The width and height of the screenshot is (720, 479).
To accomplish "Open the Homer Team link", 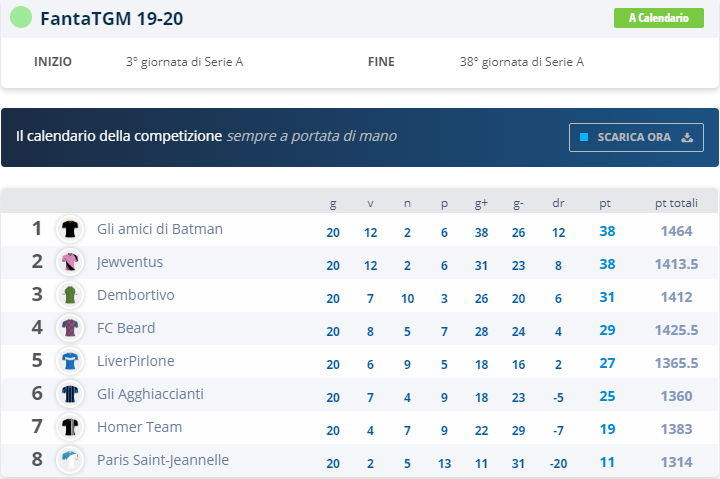I will click(x=140, y=427).
